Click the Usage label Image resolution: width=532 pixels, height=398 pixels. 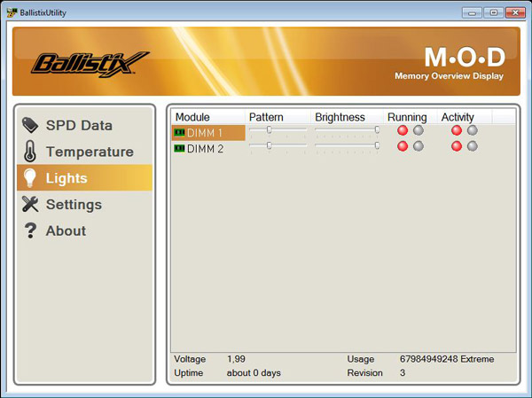point(361,359)
